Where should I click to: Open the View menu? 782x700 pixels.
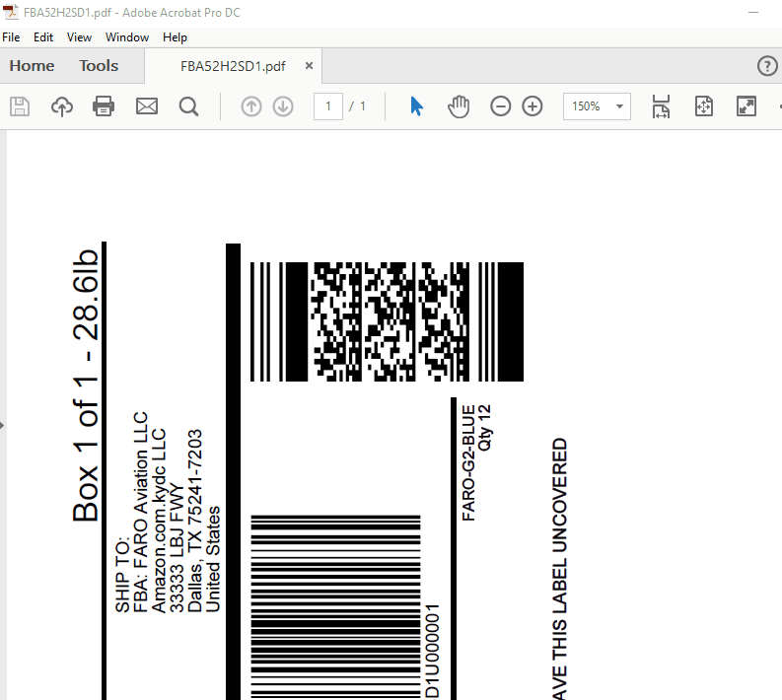79,37
